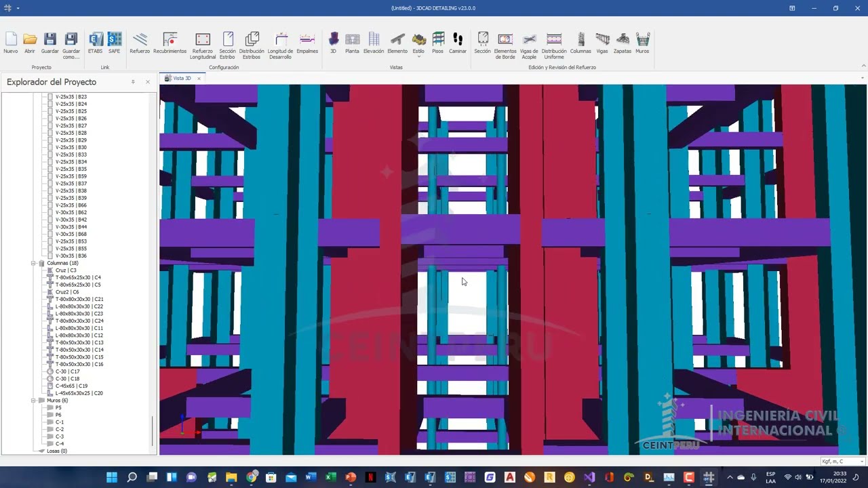Activate Caminar walk mode
Viewport: 868px width, 488px height.
click(458, 43)
